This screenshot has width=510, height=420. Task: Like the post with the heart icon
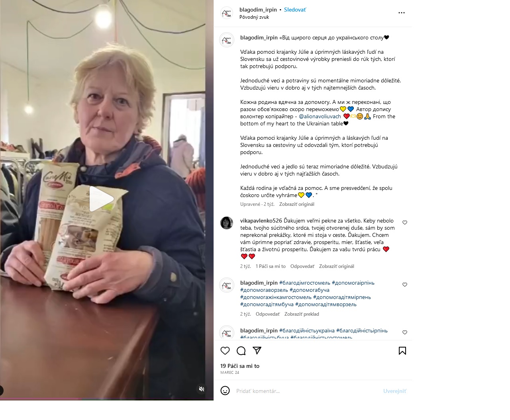[x=225, y=351]
